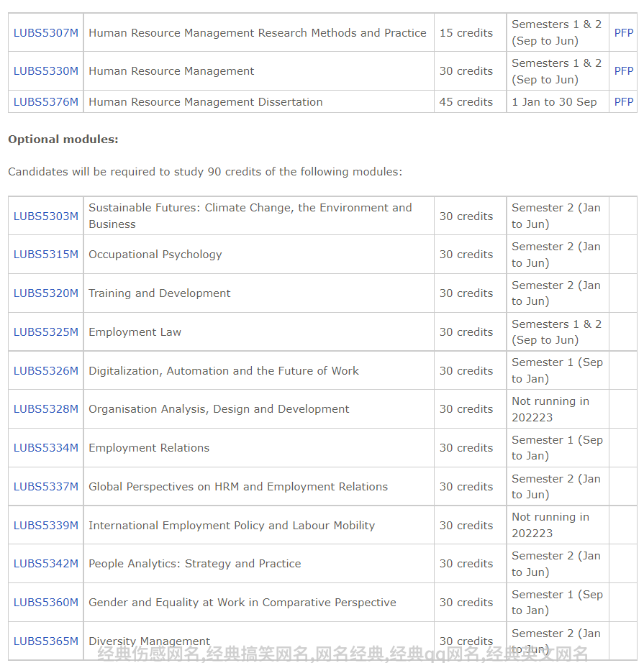This screenshot has height=663, width=644.
Task: Select 'Gender and Equality at Work' module title
Action: [242, 603]
